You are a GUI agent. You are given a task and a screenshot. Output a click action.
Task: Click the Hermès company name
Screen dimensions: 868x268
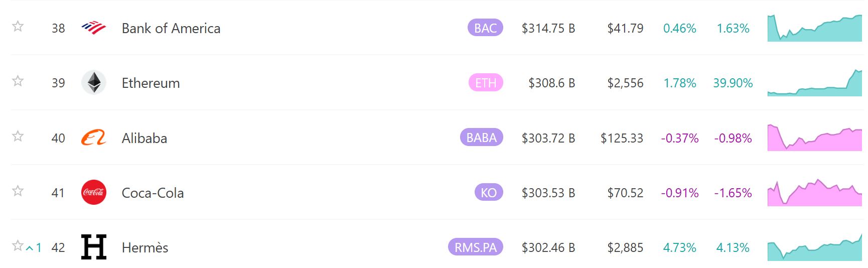[x=144, y=248]
